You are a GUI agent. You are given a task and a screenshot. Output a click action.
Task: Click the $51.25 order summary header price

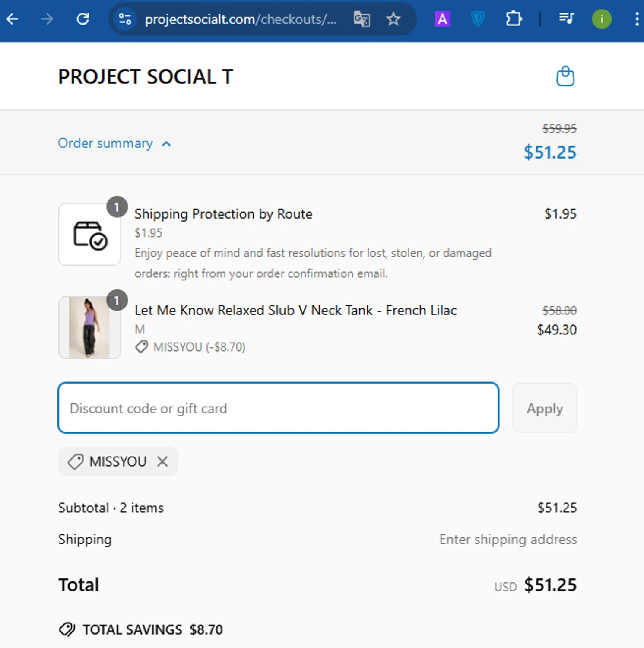tap(550, 152)
